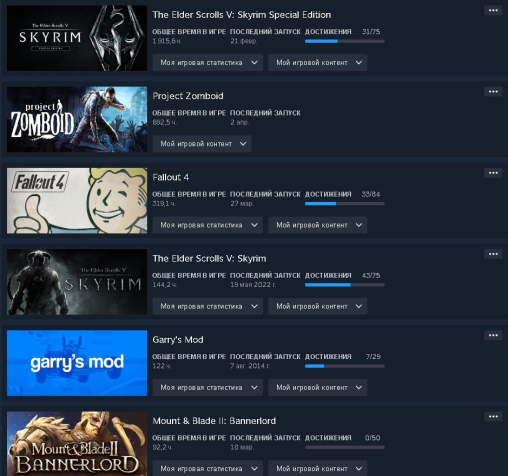Expand "Мой игровой контент" for Fallout 4

coord(318,225)
